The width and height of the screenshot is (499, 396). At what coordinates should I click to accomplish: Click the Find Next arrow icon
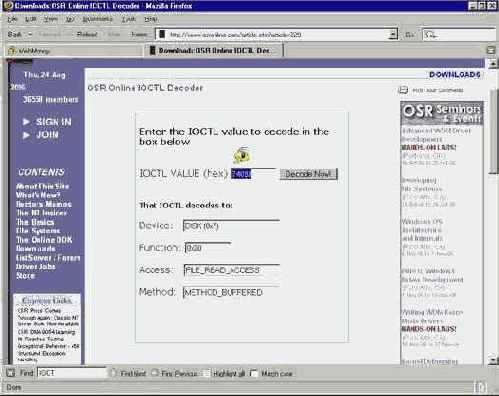tap(113, 373)
